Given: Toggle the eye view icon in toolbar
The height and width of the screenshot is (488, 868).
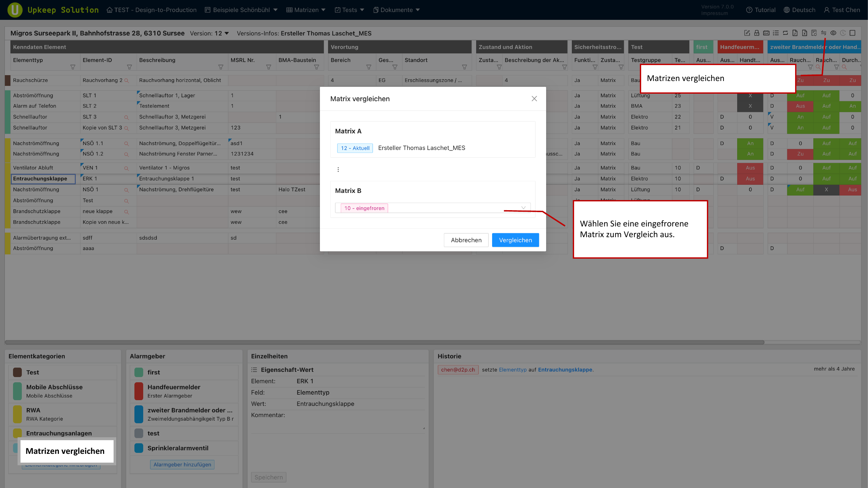Looking at the screenshot, I should [x=834, y=33].
